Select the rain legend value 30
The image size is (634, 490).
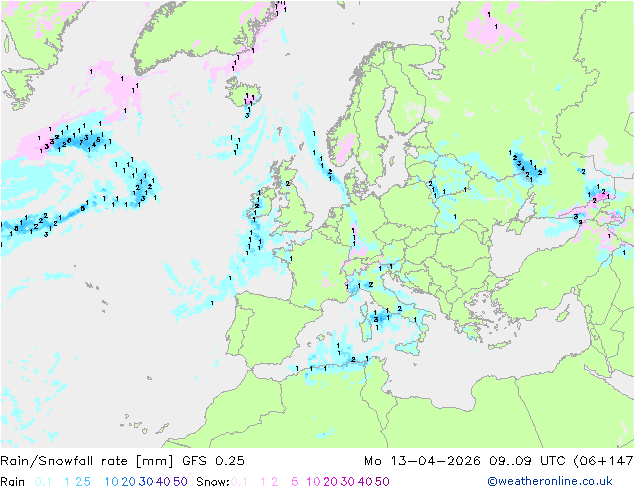(146, 482)
